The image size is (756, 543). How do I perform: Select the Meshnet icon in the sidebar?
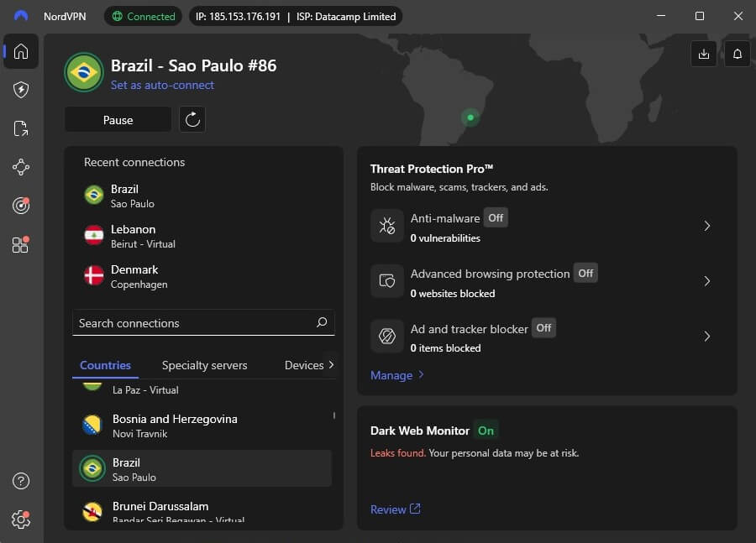point(20,167)
